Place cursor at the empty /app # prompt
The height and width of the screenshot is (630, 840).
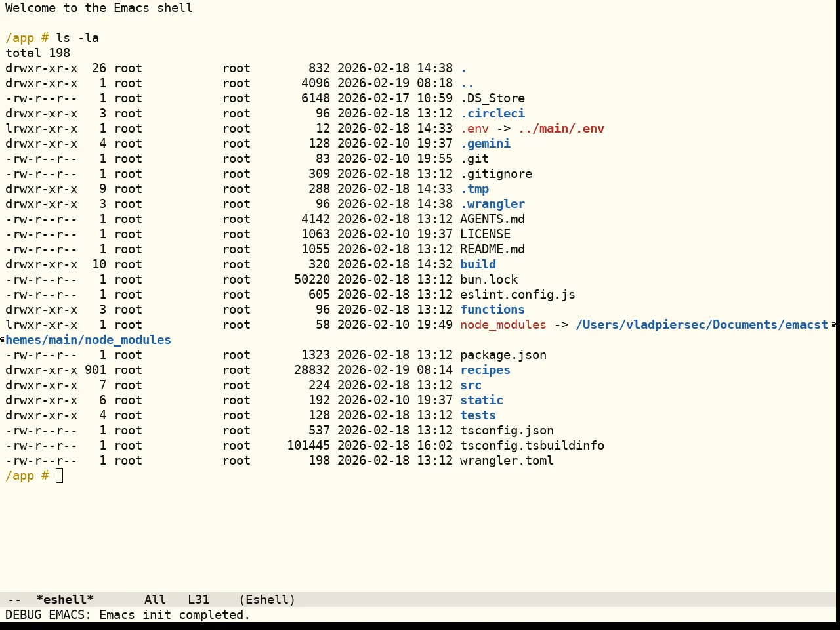(x=59, y=476)
